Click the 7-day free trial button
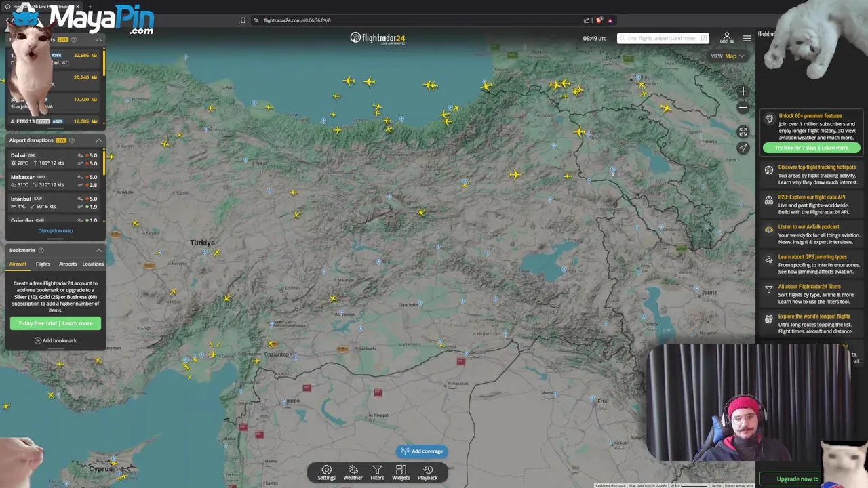This screenshot has width=868, height=488. pyautogui.click(x=56, y=323)
